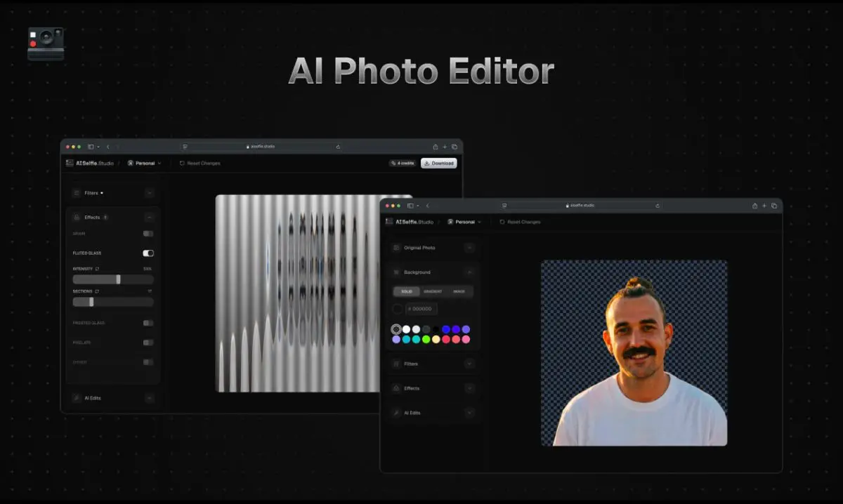Click the Sections reset icon

click(x=97, y=292)
